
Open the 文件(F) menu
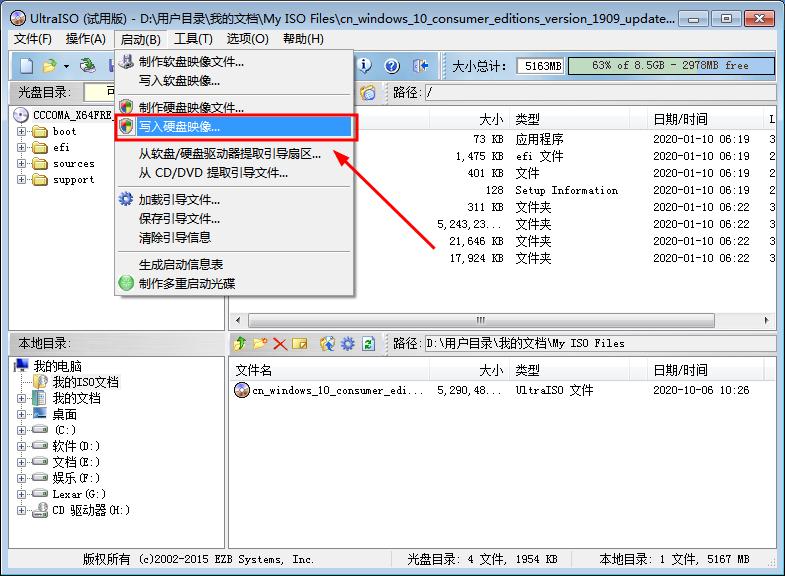(x=33, y=39)
